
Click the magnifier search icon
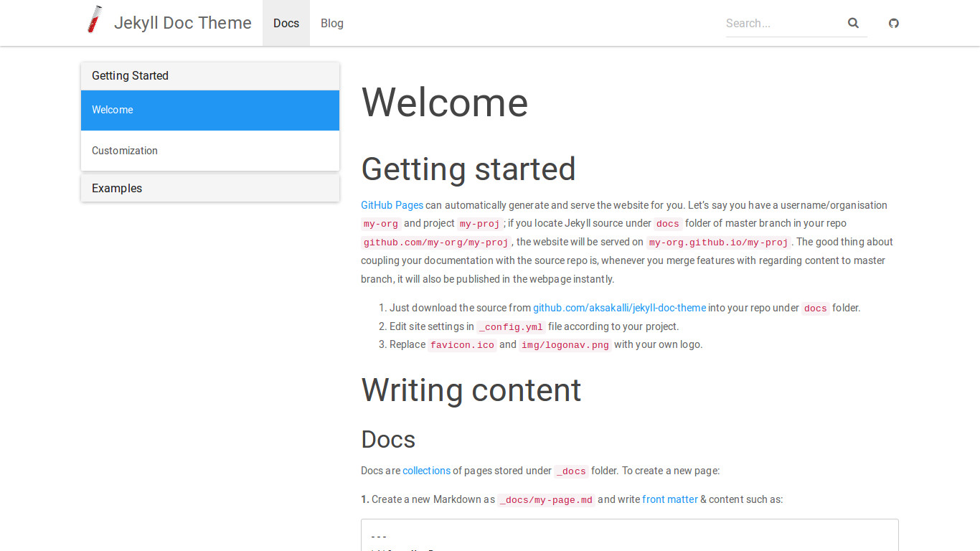pos(853,23)
